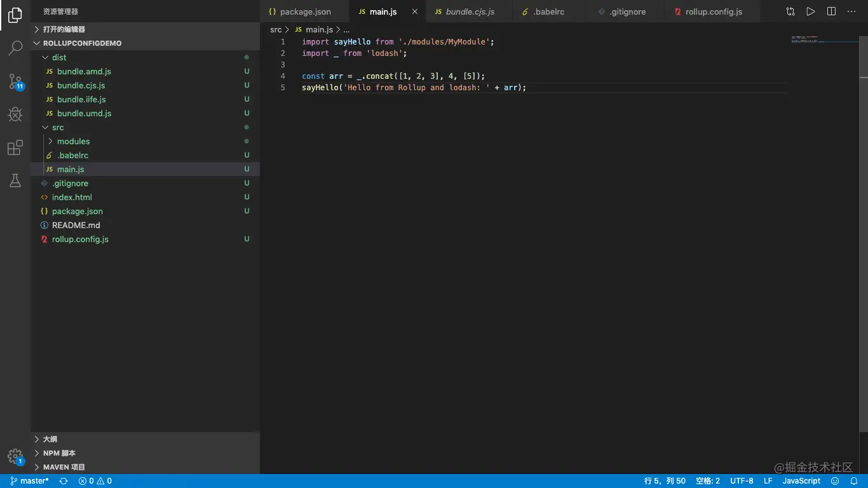Screen dimensions: 868x488
Task: Run the code with the play icon
Action: (x=810, y=11)
